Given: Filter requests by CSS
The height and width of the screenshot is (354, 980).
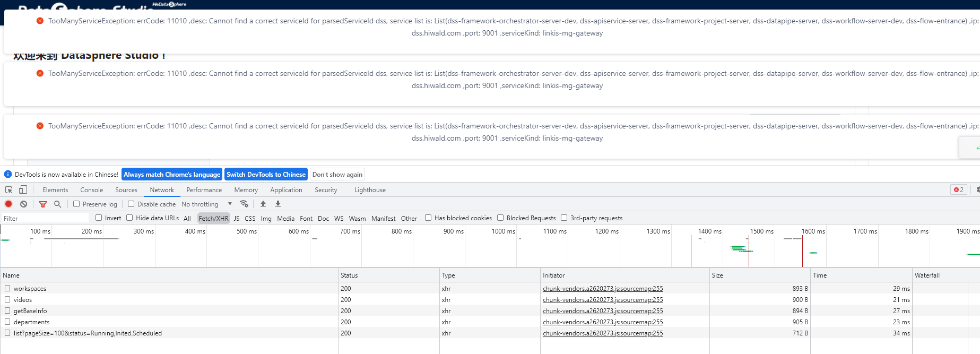Looking at the screenshot, I should (250, 218).
